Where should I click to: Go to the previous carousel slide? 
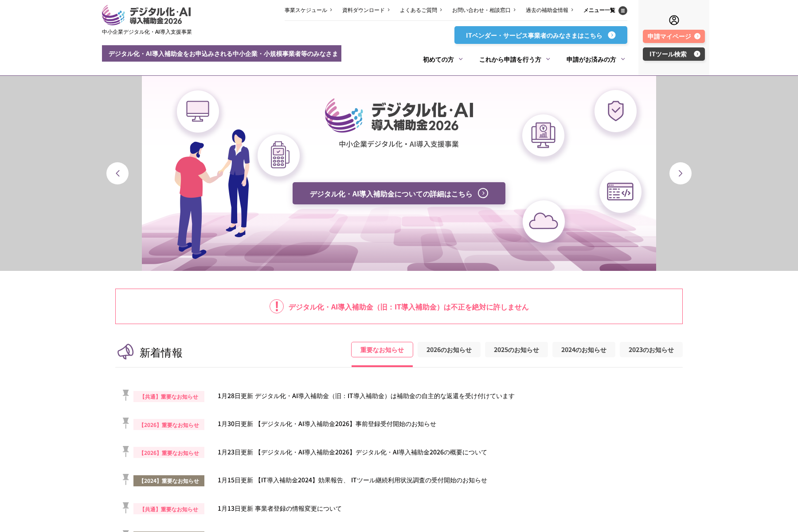pos(117,173)
